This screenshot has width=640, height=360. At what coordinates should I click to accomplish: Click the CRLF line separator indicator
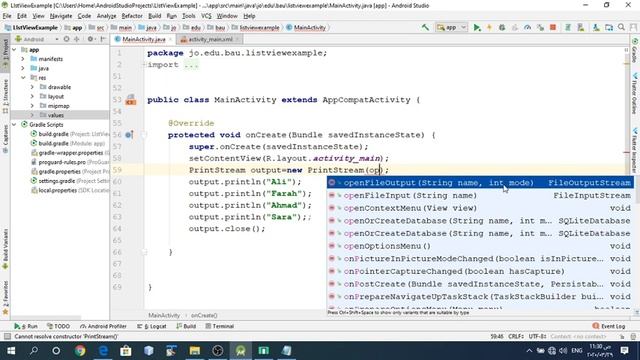click(x=516, y=336)
